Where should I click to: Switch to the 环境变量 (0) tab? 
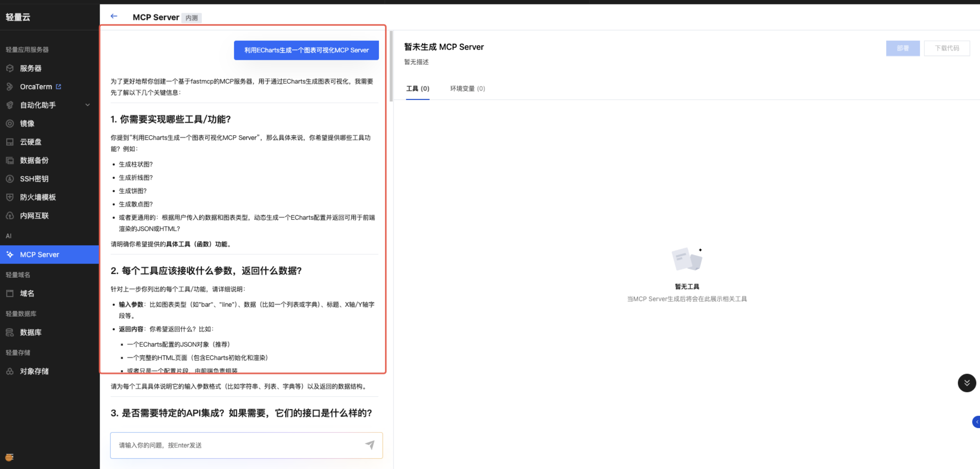pyautogui.click(x=467, y=89)
